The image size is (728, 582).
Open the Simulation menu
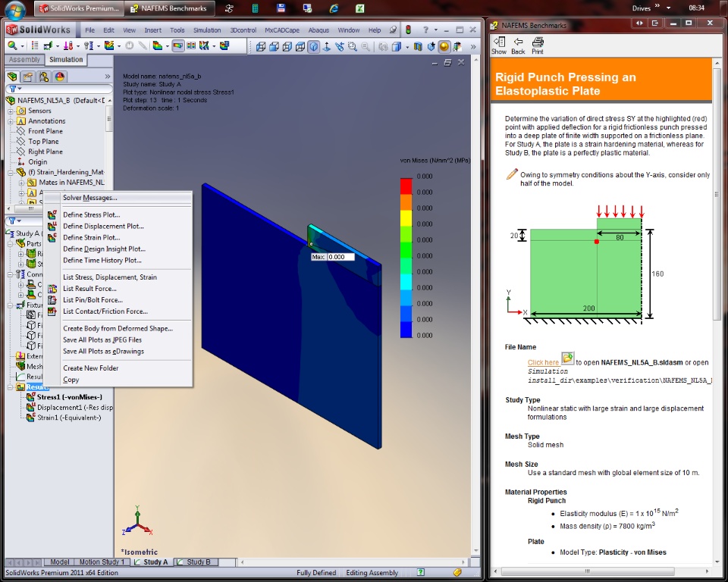207,30
